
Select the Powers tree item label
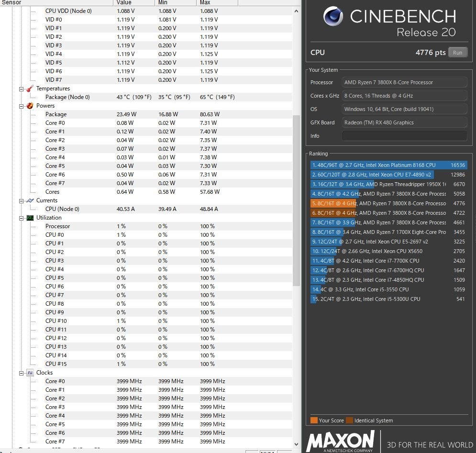pyautogui.click(x=45, y=106)
